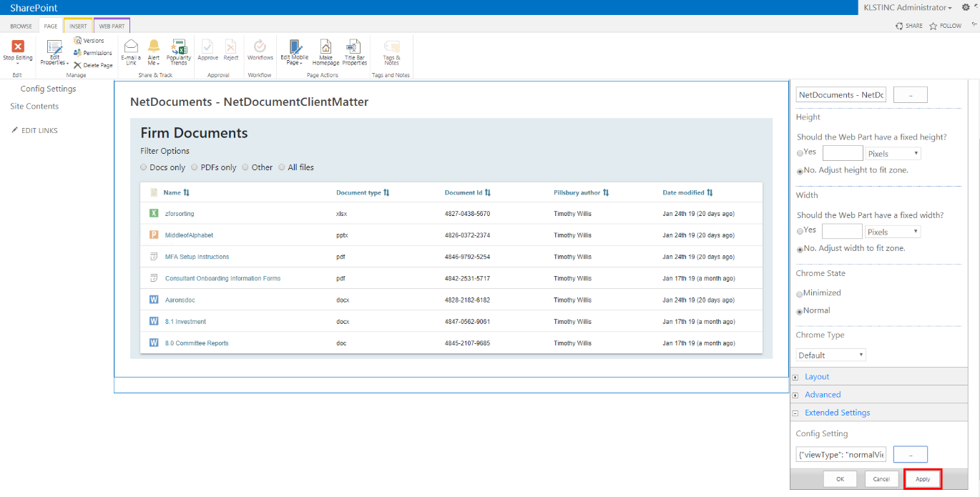The image size is (980, 497).
Task: Switch to the Insert ribbon tab
Action: click(78, 26)
